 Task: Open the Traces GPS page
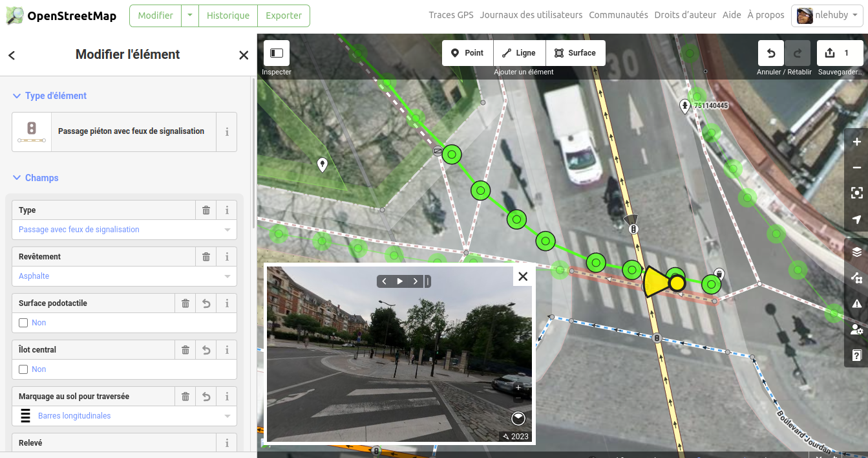tap(450, 14)
